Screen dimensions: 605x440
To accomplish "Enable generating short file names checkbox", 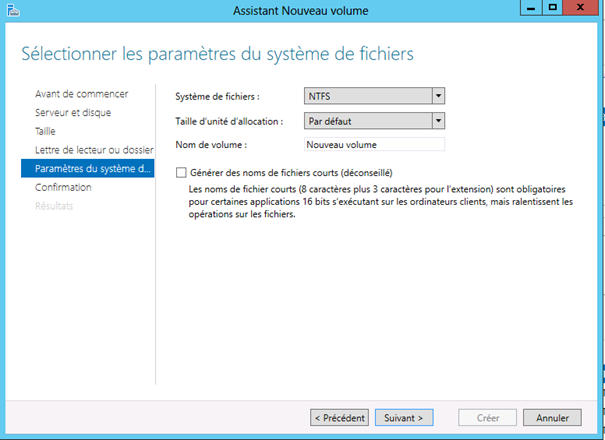I will click(181, 173).
